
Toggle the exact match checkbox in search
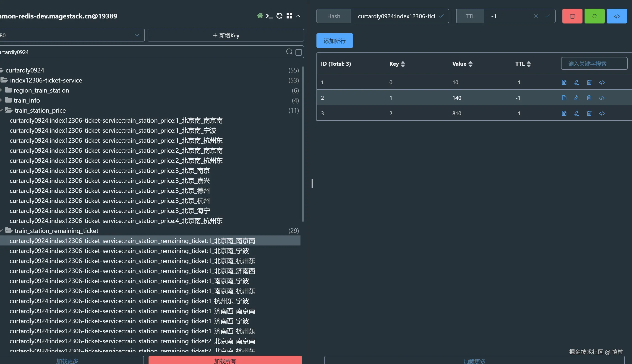tap(298, 52)
